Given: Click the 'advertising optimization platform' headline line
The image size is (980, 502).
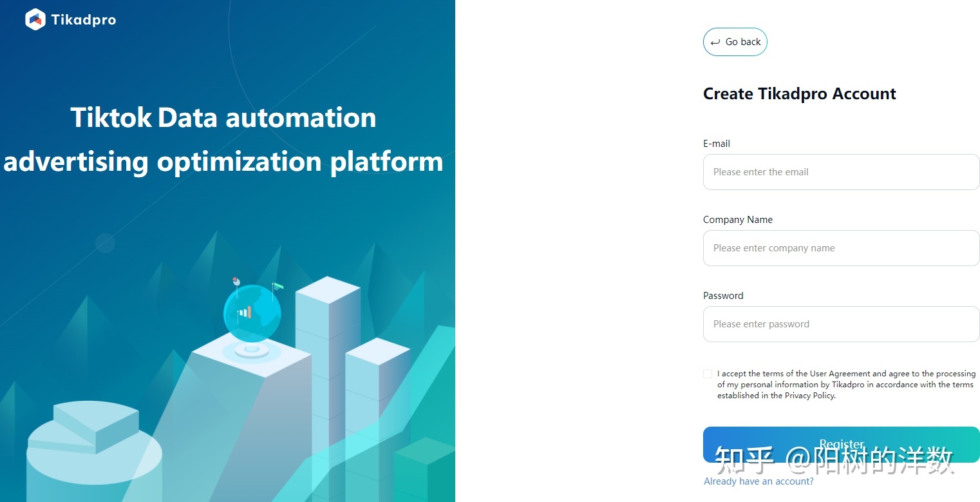Looking at the screenshot, I should click(223, 161).
